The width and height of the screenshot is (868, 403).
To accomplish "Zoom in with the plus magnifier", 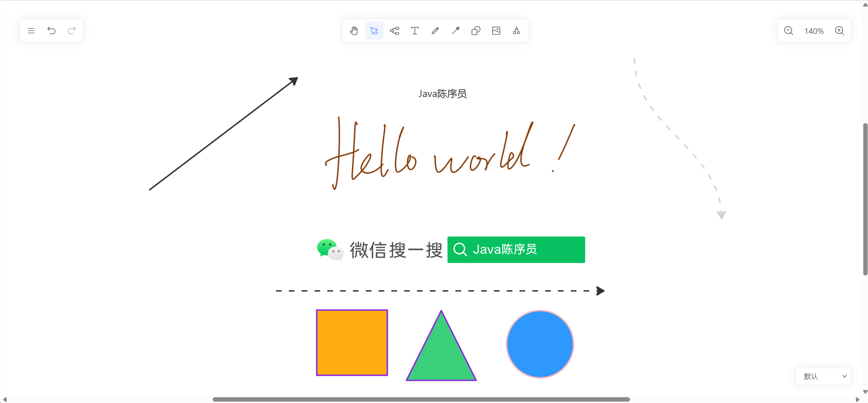I will coord(840,31).
